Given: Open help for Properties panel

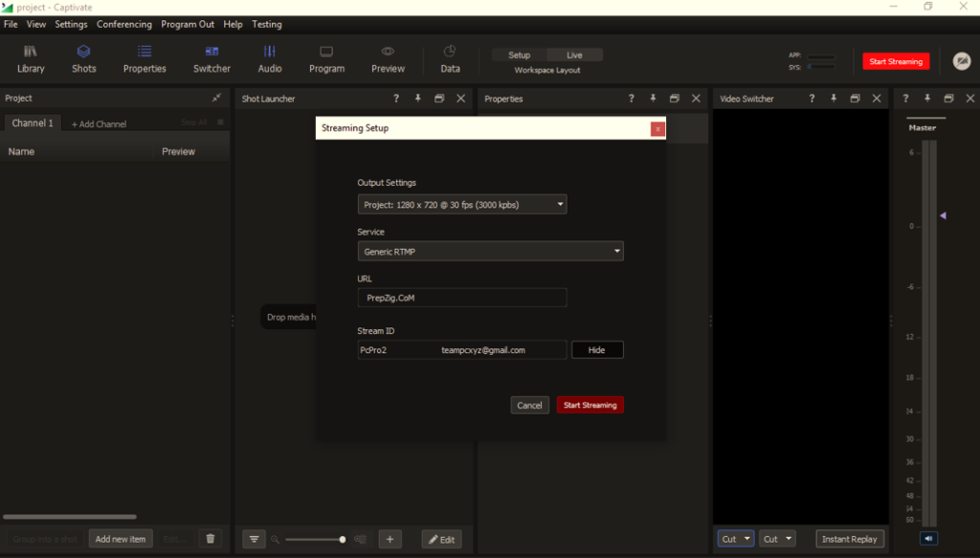Looking at the screenshot, I should (632, 99).
